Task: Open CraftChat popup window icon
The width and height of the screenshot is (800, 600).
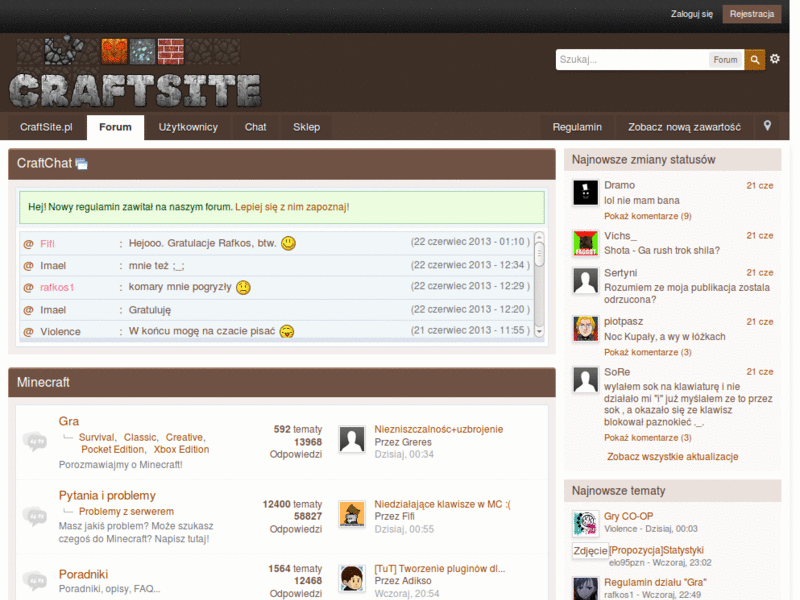Action: 82,164
